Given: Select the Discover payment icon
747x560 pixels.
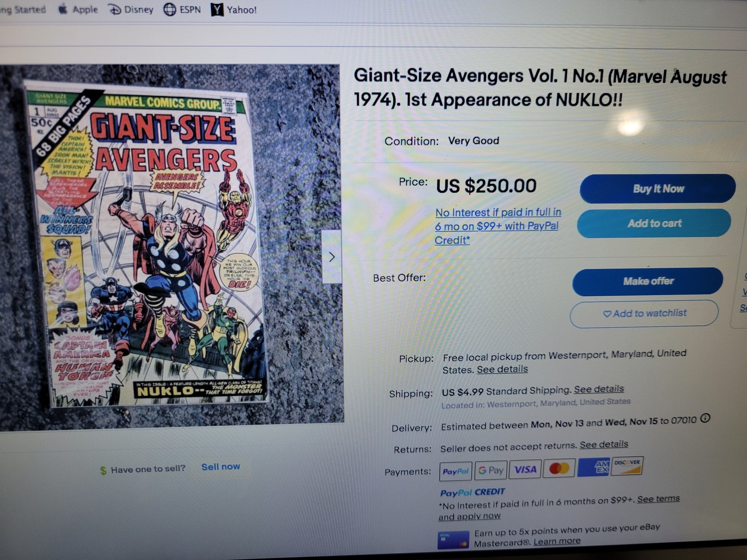Looking at the screenshot, I should point(627,466).
